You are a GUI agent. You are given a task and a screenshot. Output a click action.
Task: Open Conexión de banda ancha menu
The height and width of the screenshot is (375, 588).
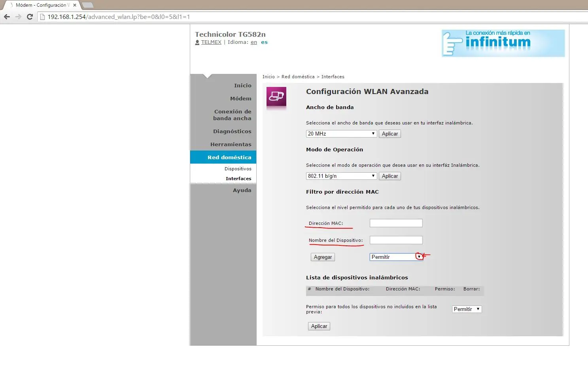click(233, 115)
